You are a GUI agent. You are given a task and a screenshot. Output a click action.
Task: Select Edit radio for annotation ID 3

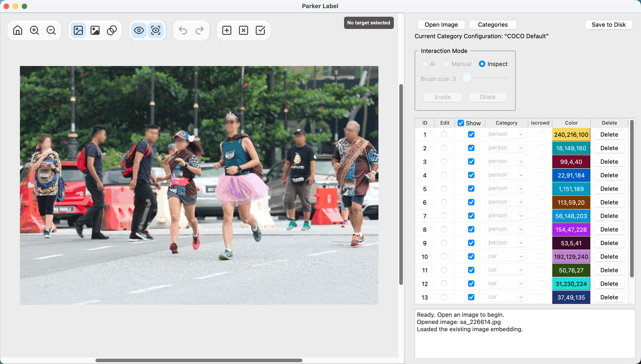tap(444, 162)
